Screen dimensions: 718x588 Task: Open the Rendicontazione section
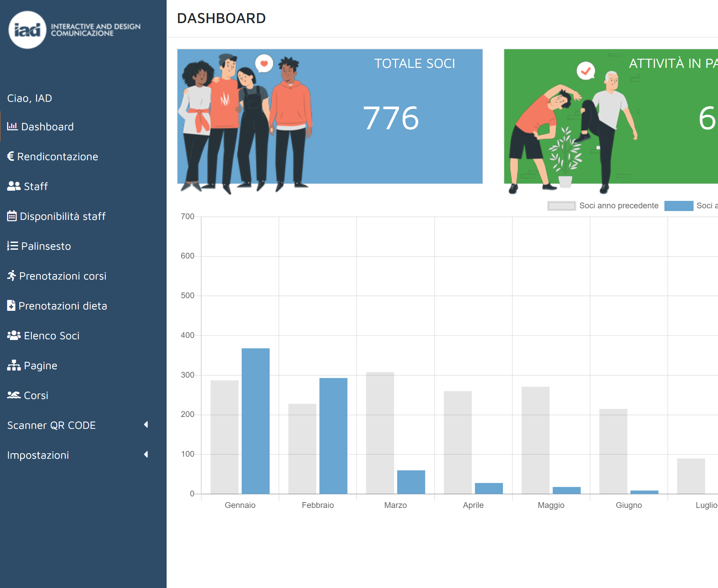point(83,156)
